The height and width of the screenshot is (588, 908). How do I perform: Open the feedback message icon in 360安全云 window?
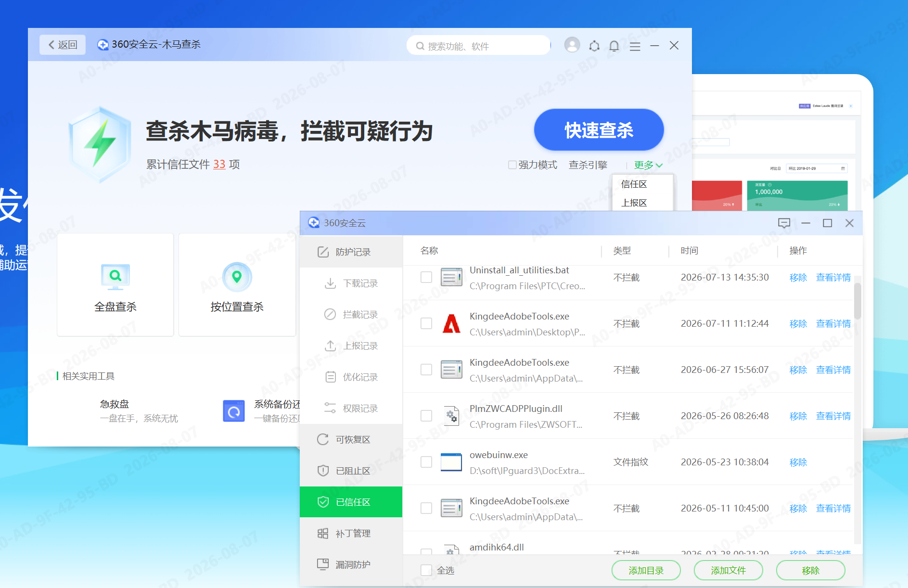pos(784,223)
